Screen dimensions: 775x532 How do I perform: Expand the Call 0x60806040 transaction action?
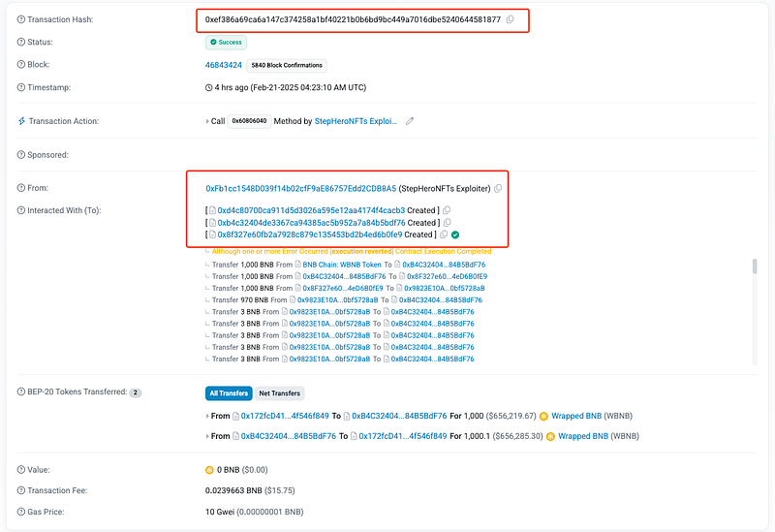tap(209, 122)
